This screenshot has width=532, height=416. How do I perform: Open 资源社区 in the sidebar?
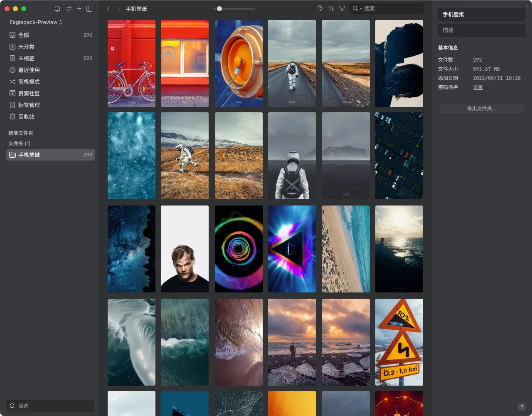(x=51, y=93)
